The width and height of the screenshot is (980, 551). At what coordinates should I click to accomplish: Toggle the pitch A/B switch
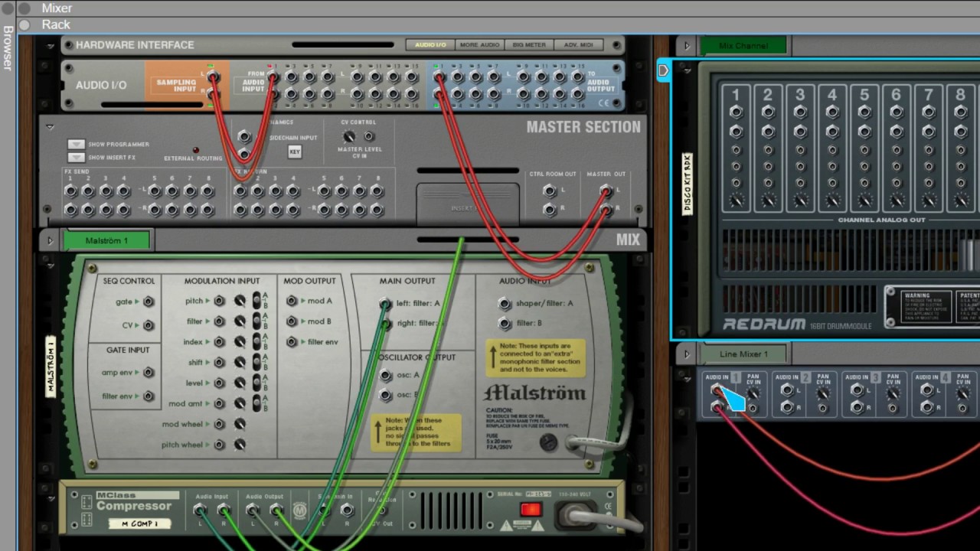[257, 301]
